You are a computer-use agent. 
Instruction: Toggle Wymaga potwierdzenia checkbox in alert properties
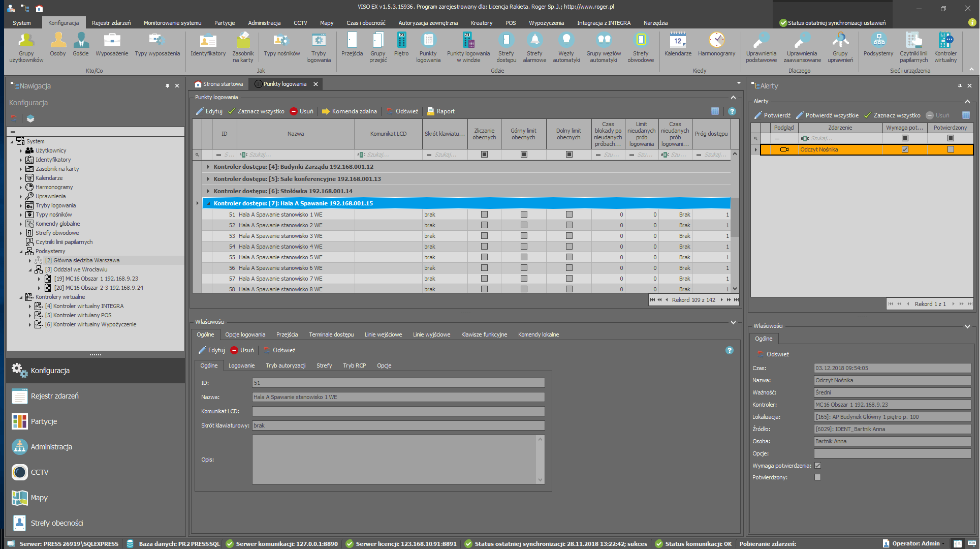(x=817, y=466)
